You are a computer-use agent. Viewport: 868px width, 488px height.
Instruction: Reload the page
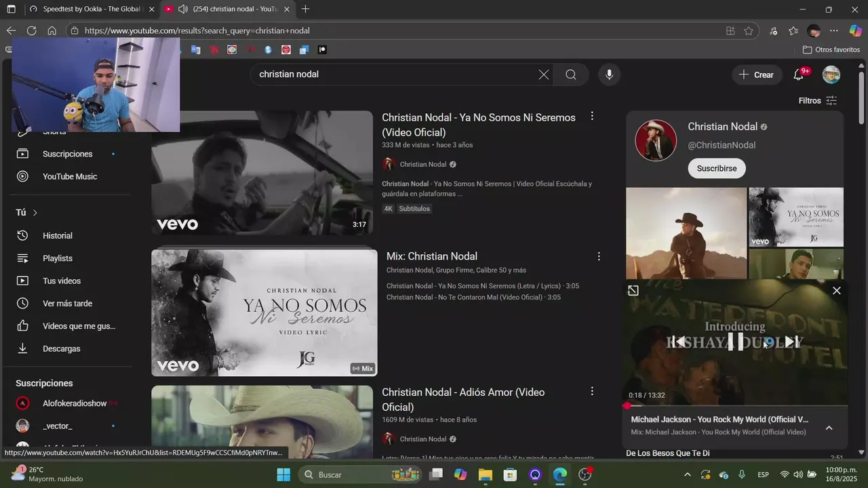[31, 30]
